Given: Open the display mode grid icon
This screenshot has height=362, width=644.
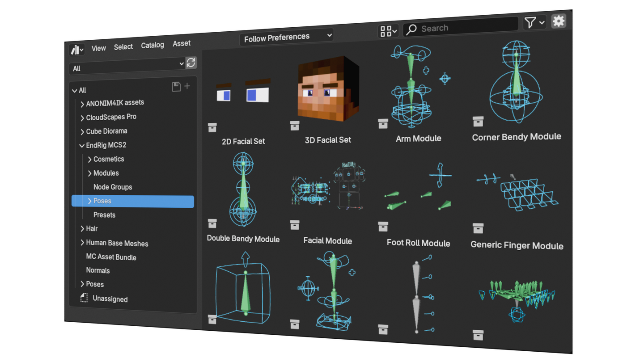Looking at the screenshot, I should tap(388, 31).
